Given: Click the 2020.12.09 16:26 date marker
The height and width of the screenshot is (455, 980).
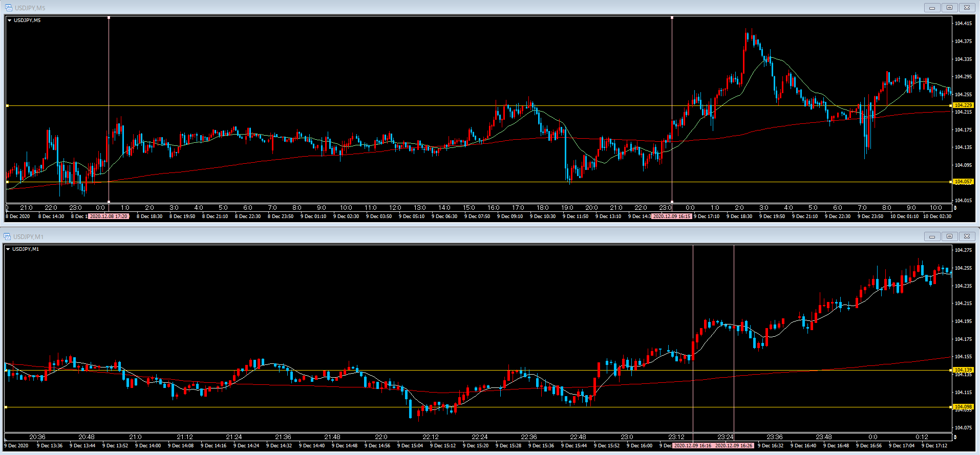Looking at the screenshot, I should 734,446.
